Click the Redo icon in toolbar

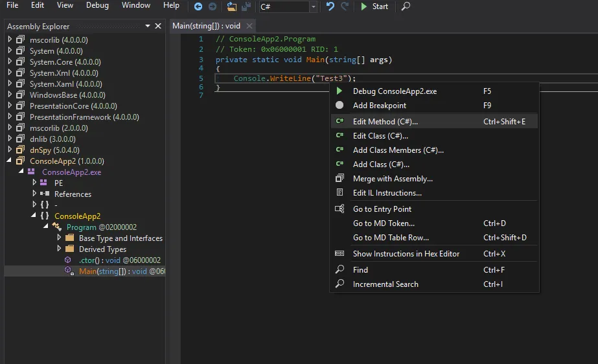click(345, 6)
